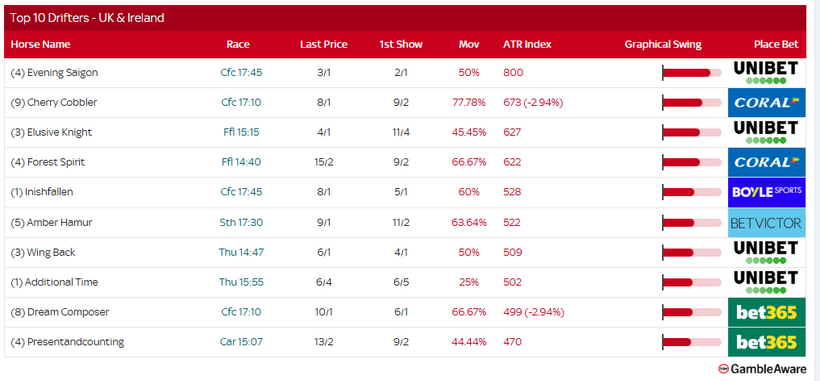This screenshot has height=381, width=820.
Task: Click the BetVictor logo for Amber Hamur
Action: tap(766, 223)
